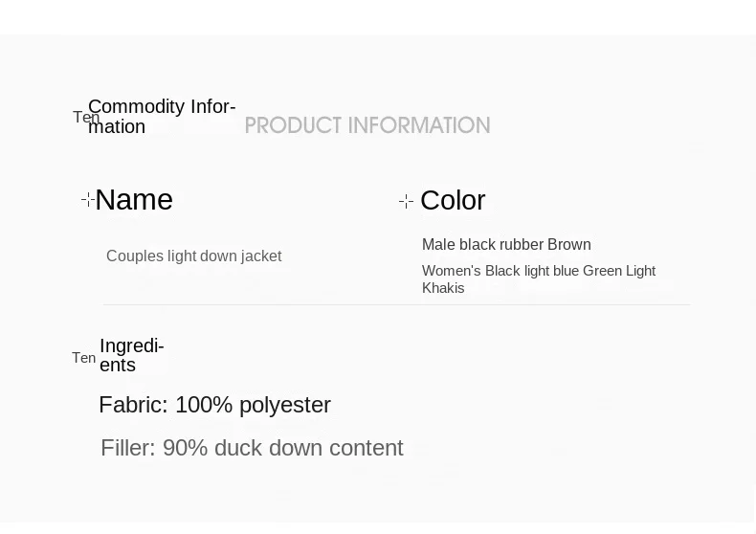Click the Fabric: 100% polyester line
756x534 pixels.
(x=214, y=405)
